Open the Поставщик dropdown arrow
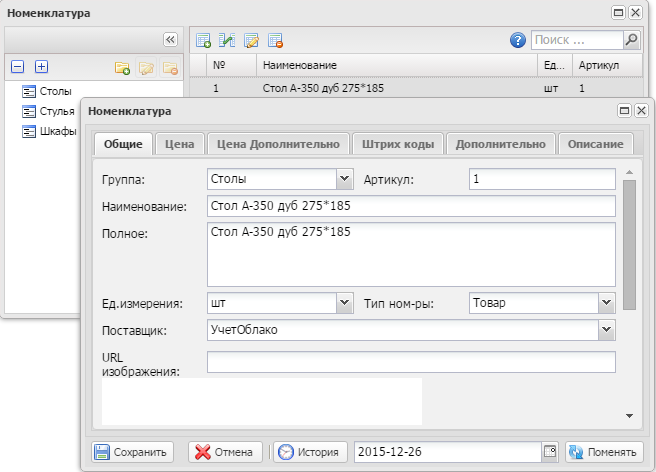This screenshot has height=472, width=656. click(x=607, y=330)
